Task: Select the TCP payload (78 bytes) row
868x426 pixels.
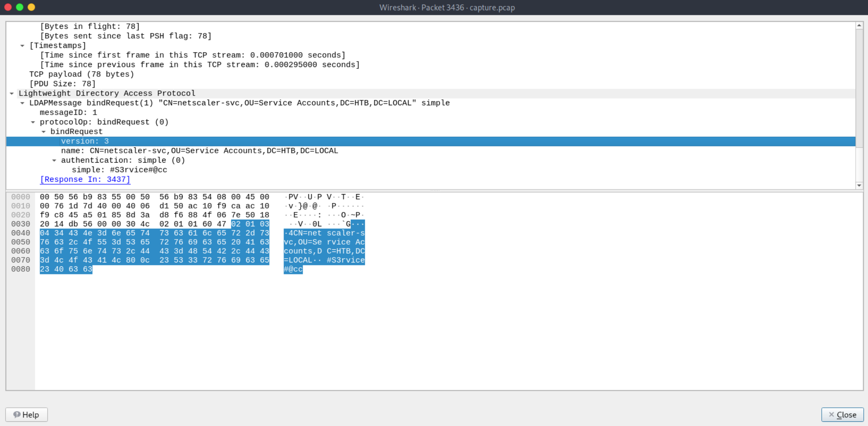Action: coord(431,74)
